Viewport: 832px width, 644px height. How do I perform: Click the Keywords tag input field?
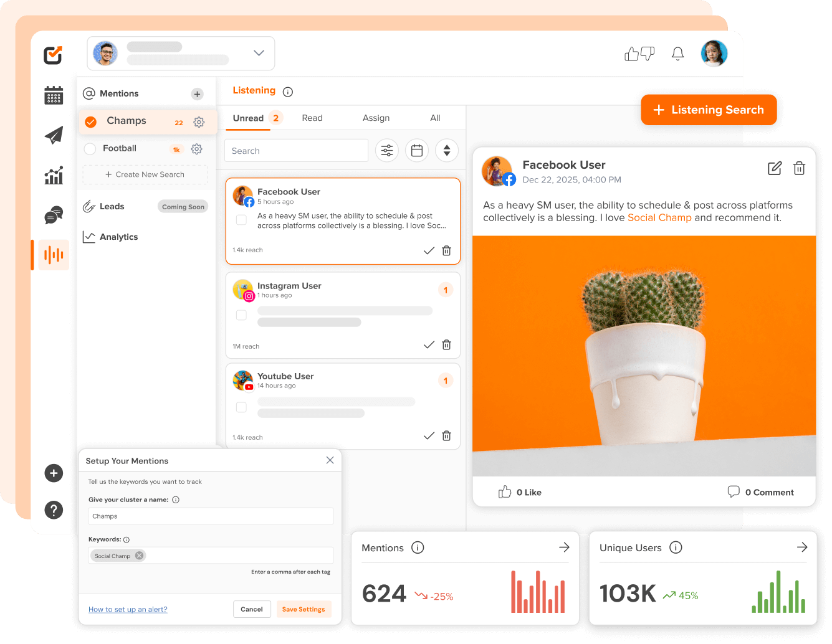211,556
